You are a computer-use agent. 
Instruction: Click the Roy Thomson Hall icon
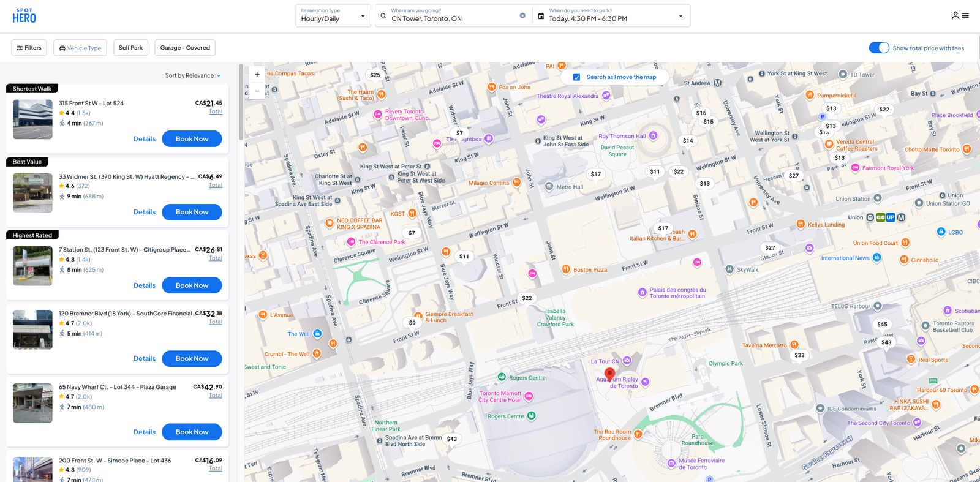654,136
